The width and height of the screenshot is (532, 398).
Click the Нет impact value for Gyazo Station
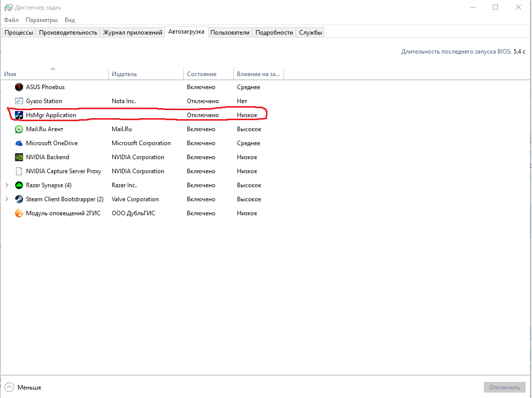tap(242, 101)
